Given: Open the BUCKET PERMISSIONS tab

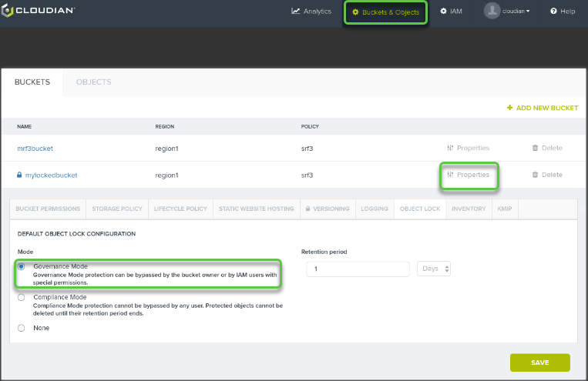Looking at the screenshot, I should pyautogui.click(x=48, y=209).
